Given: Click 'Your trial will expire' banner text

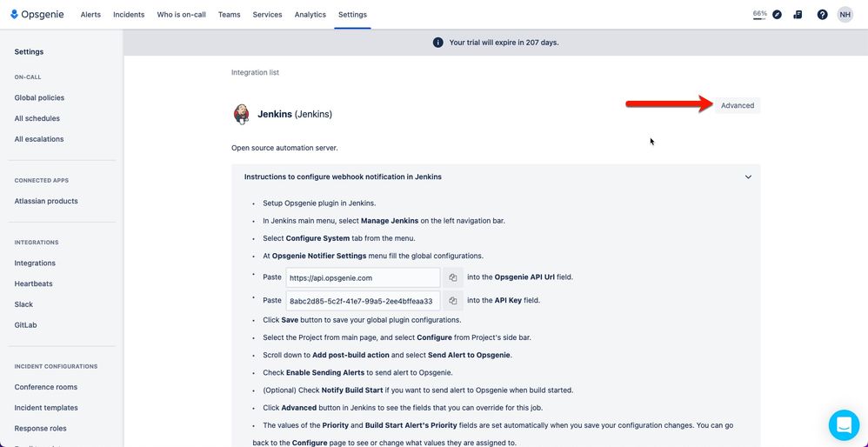Looking at the screenshot, I should (504, 43).
